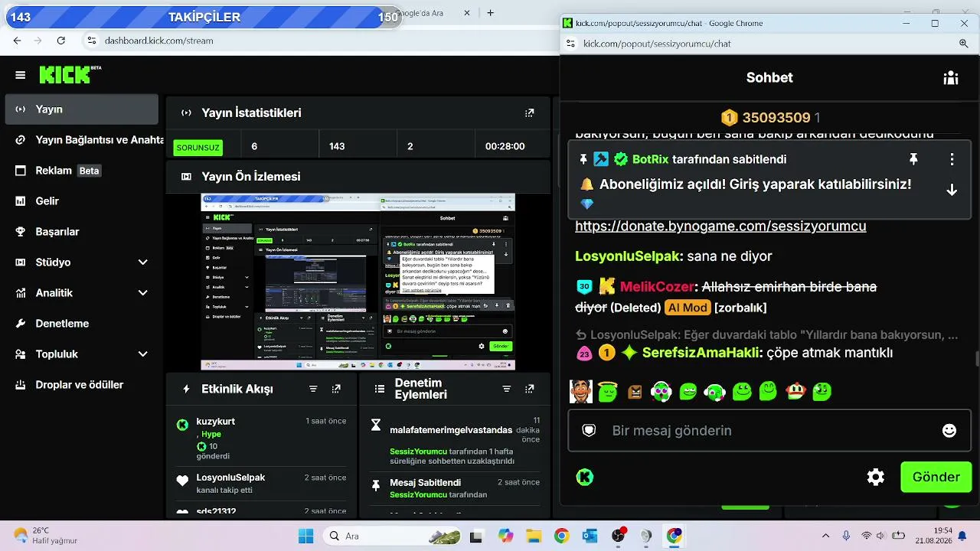Reload the dashboard.kick.com page
Image resolution: width=980 pixels, height=551 pixels.
(61, 41)
